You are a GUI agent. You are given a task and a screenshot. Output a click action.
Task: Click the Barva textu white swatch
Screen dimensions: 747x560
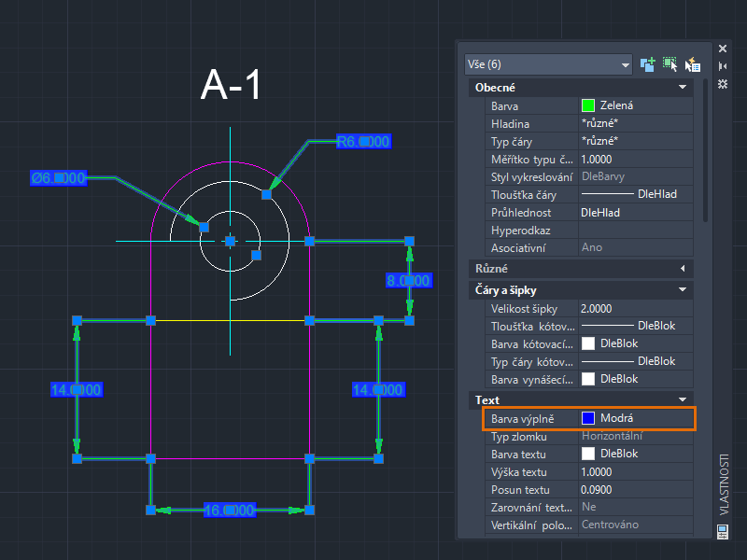point(588,454)
